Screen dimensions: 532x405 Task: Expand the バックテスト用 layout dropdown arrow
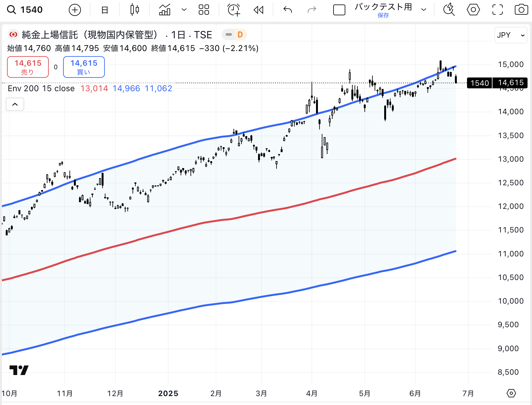(x=424, y=10)
